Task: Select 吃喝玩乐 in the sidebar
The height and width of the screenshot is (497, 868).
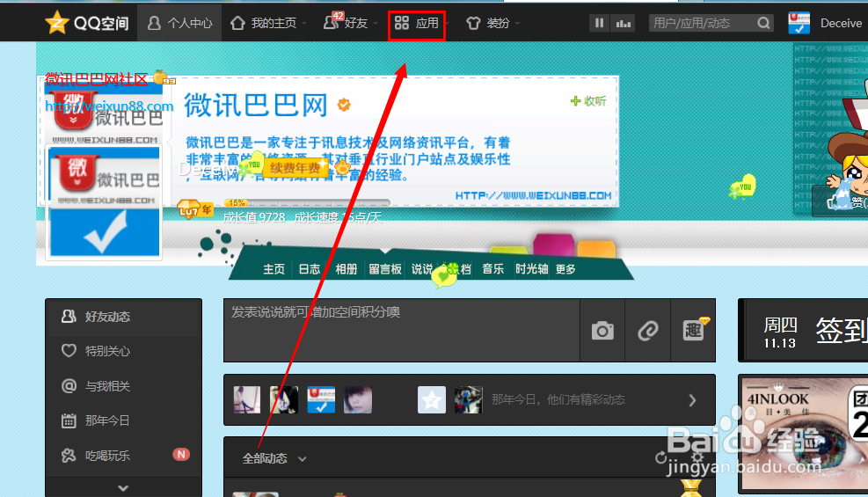Action: [x=123, y=456]
